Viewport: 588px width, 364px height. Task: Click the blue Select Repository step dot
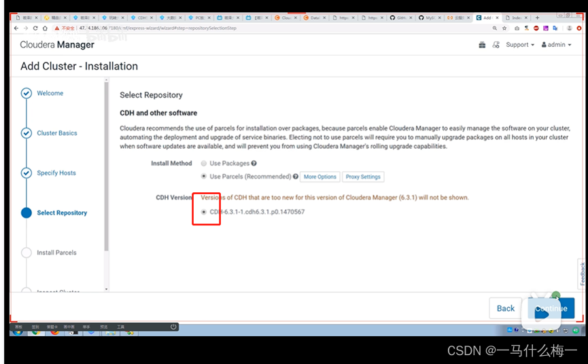click(x=27, y=213)
